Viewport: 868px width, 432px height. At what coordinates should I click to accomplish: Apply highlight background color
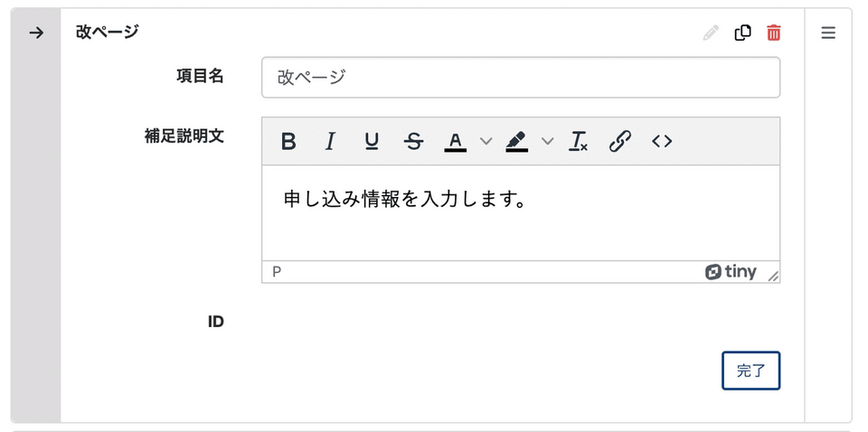coord(516,141)
